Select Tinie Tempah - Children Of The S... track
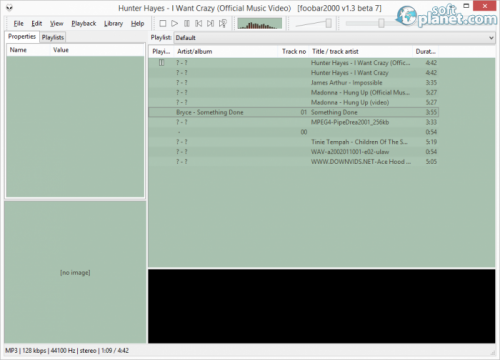Screen dimensions: 500x360 293,142
